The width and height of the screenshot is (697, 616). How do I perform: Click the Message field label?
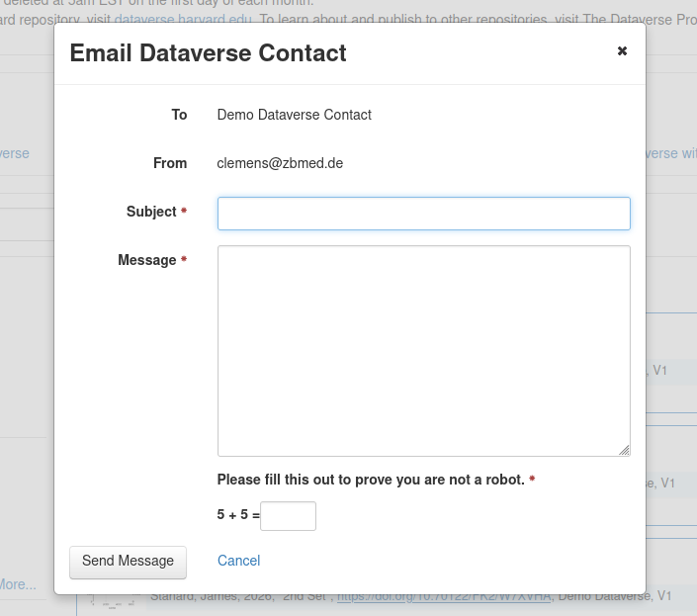point(146,260)
